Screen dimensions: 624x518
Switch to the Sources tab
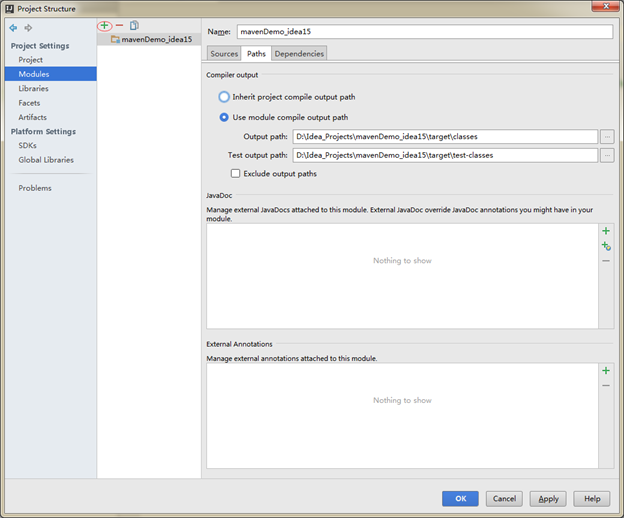(224, 54)
